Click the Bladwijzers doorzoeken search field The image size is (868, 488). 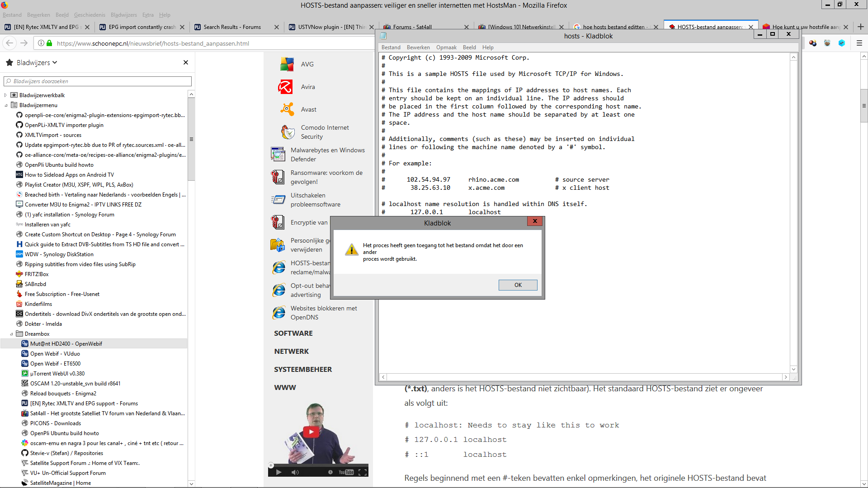[x=98, y=81]
